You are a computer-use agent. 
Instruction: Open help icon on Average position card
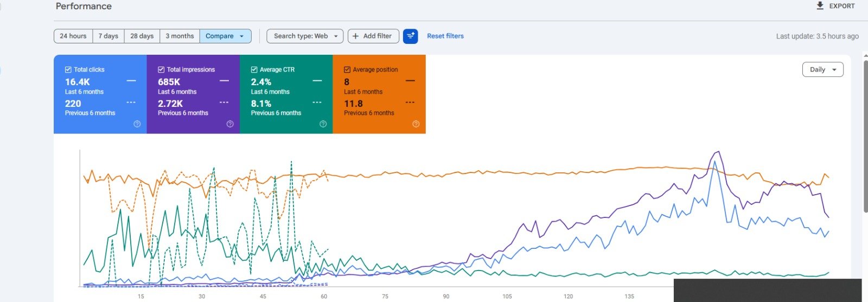[416, 124]
